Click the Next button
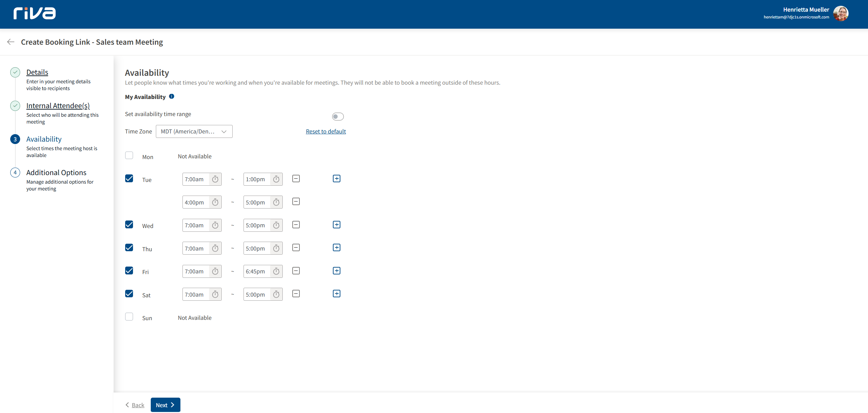Viewport: 868px width, 413px height. point(165,405)
